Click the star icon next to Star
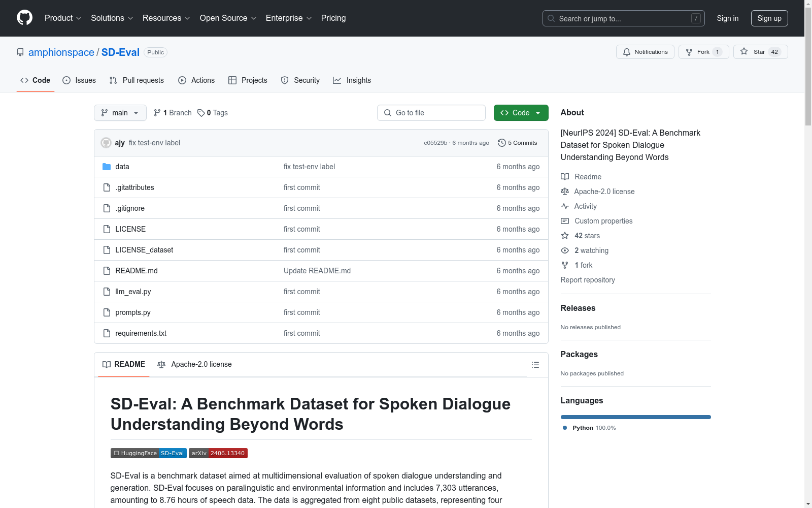The height and width of the screenshot is (508, 812). (744, 51)
